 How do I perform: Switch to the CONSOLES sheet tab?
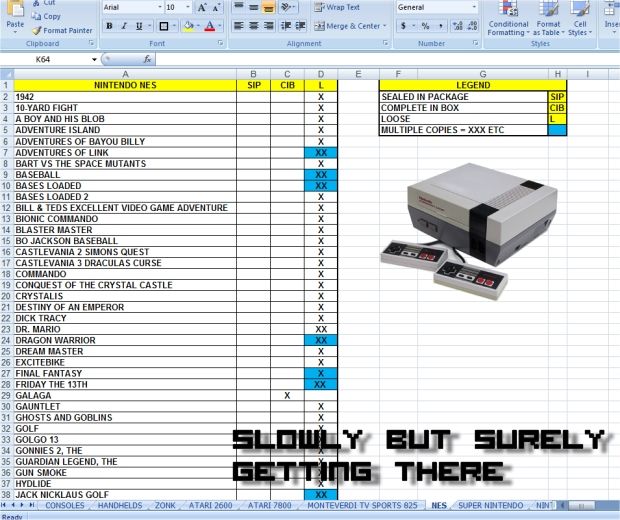click(x=64, y=505)
